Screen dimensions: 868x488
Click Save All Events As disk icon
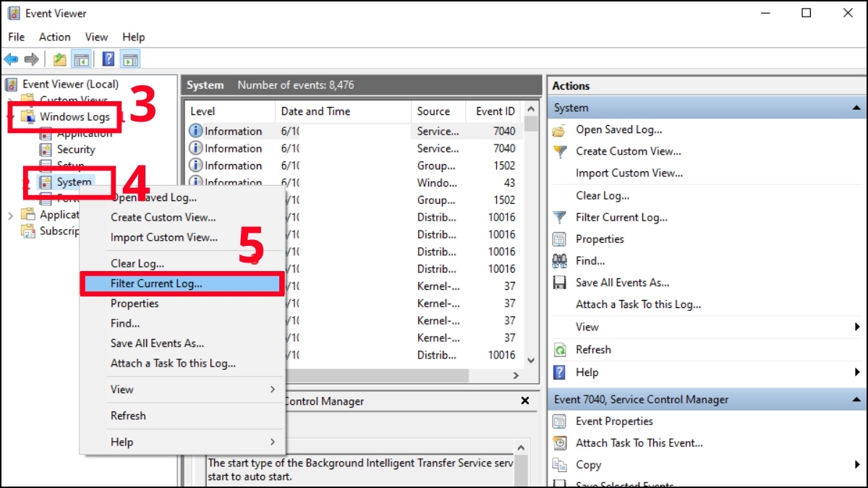pyautogui.click(x=559, y=283)
